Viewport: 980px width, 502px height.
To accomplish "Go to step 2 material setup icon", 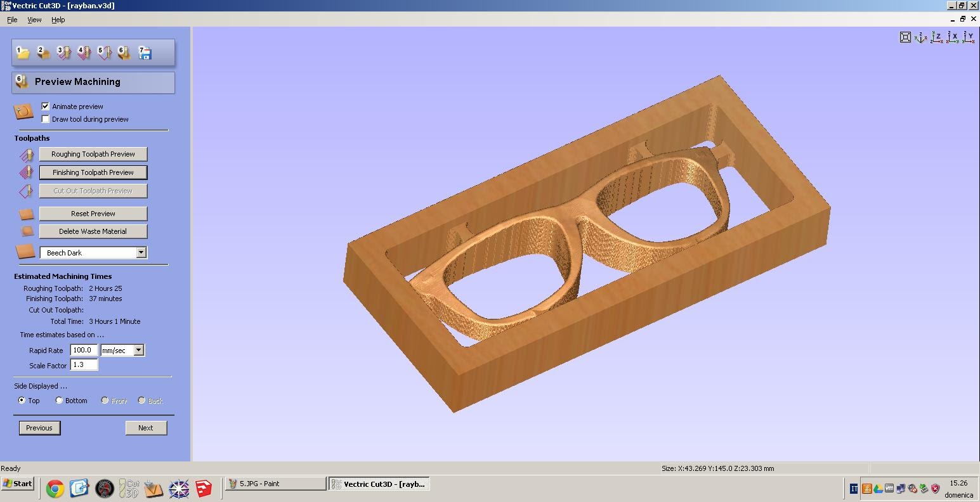I will coord(43,53).
